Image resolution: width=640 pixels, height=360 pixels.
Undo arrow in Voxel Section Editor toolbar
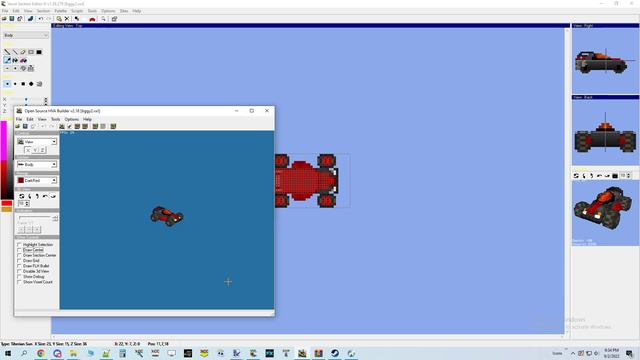click(x=41, y=19)
